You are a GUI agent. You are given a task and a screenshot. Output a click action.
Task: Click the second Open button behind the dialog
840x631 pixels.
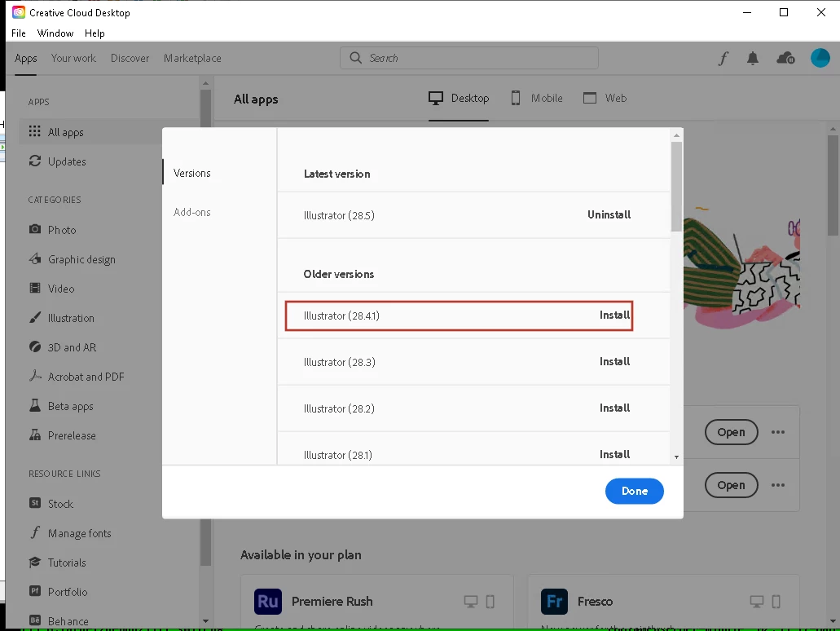pos(732,485)
